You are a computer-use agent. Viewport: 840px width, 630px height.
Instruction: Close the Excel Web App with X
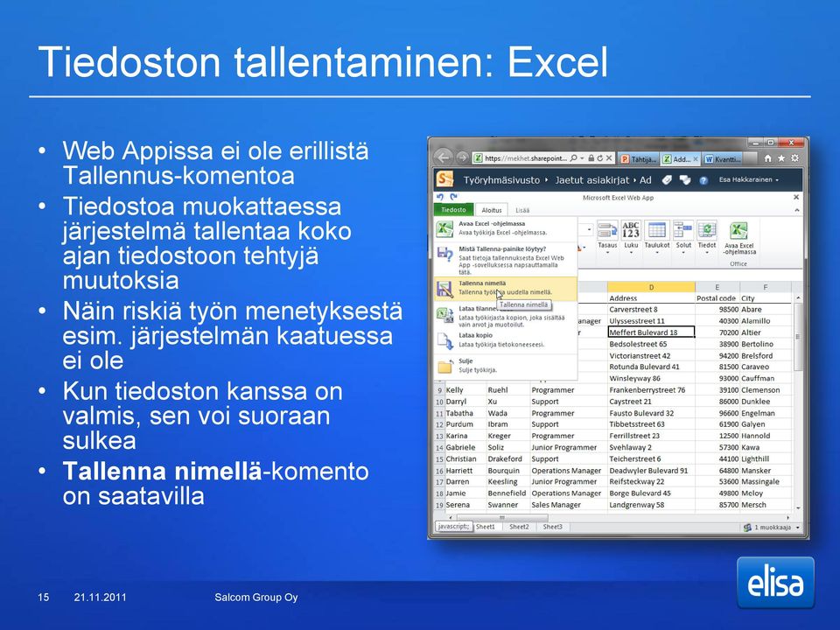[796, 197]
